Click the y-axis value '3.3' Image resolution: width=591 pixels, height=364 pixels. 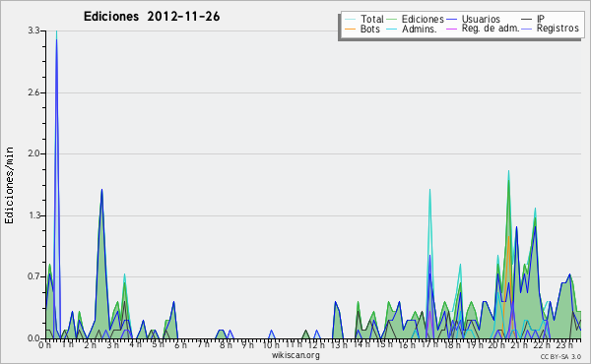[33, 30]
